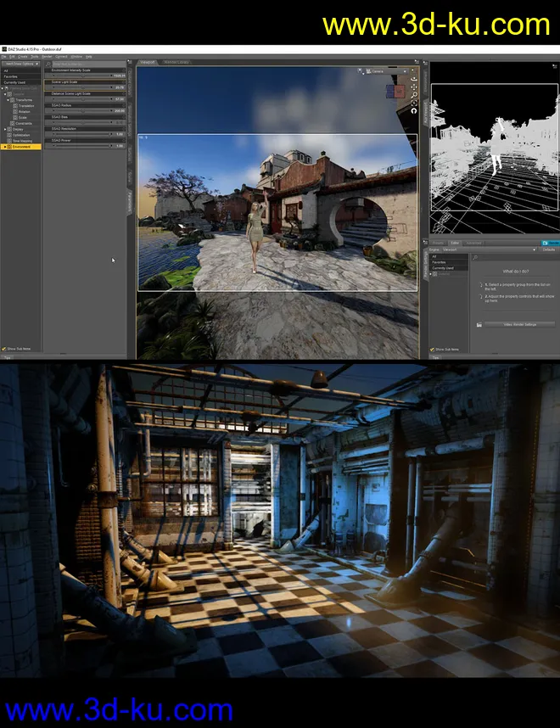Select the viewport pan tool icon

[414, 87]
